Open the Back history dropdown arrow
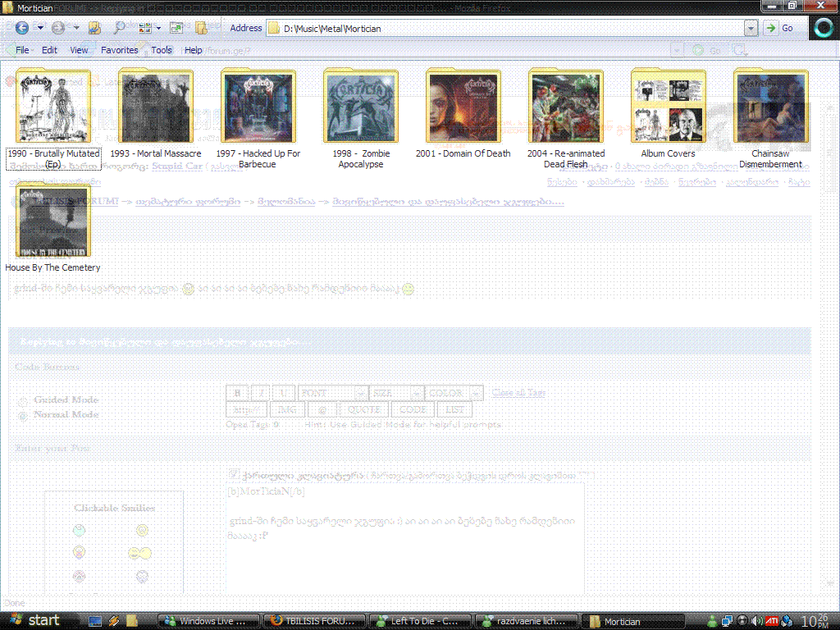 41,27
